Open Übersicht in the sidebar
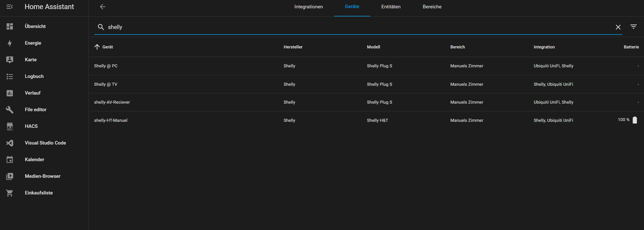The image size is (644, 230). (44, 26)
